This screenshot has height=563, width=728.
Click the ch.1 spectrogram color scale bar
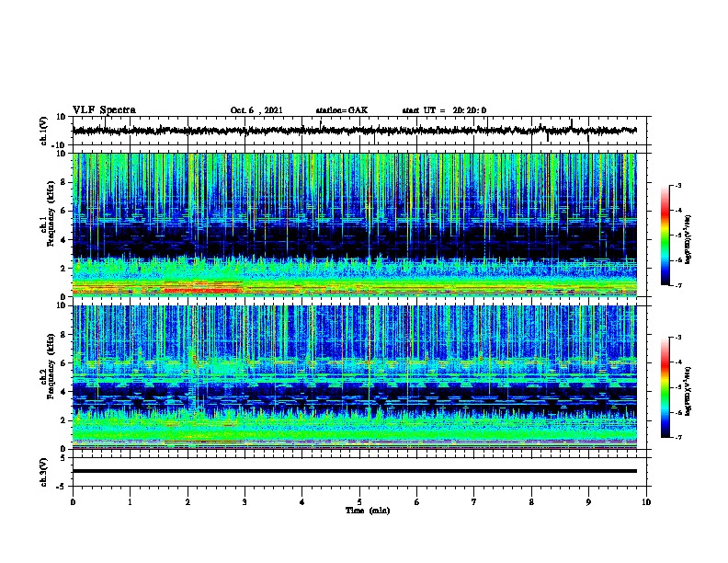click(665, 236)
